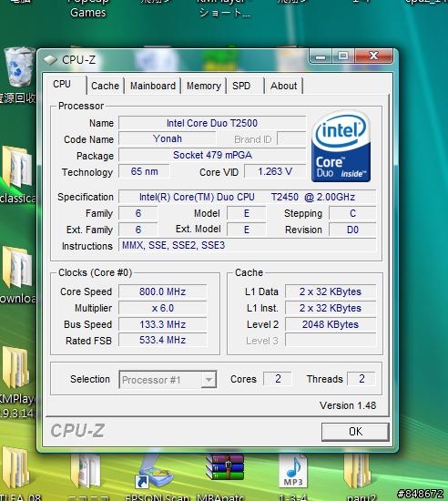The width and height of the screenshot is (448, 501).
Task: Click the Threads count field
Action: (361, 379)
